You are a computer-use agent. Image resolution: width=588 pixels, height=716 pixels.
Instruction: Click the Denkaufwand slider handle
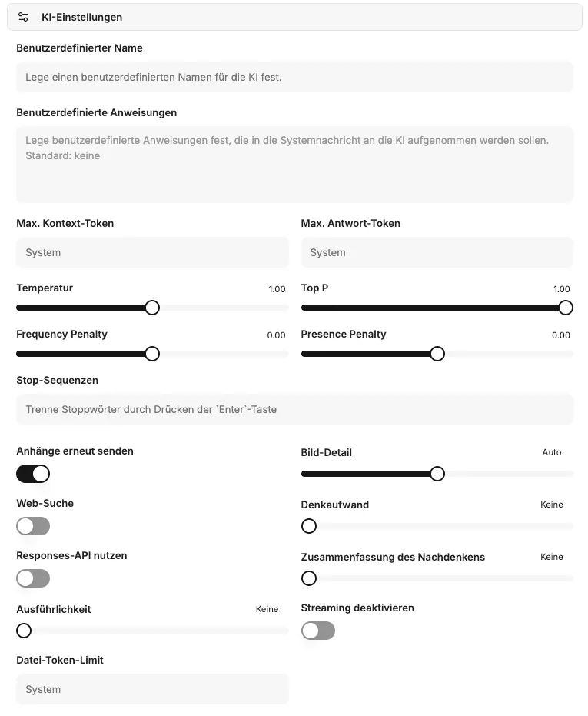point(309,526)
